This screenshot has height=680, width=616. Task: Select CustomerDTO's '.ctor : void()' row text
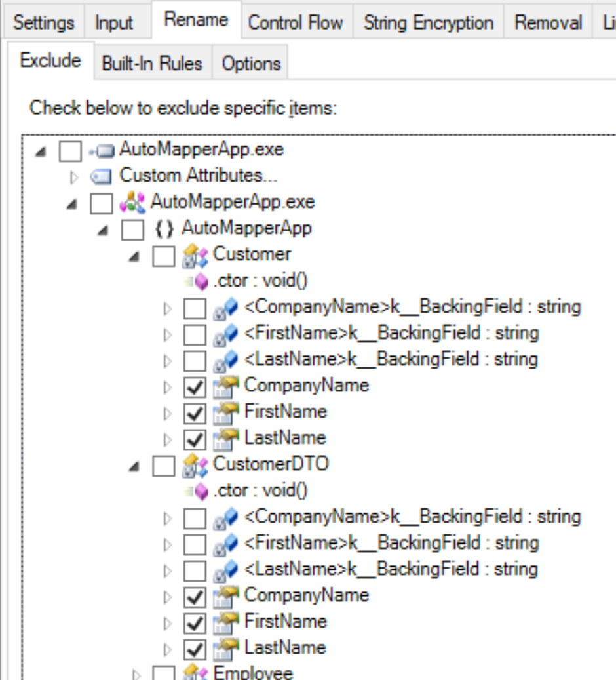coord(261,491)
